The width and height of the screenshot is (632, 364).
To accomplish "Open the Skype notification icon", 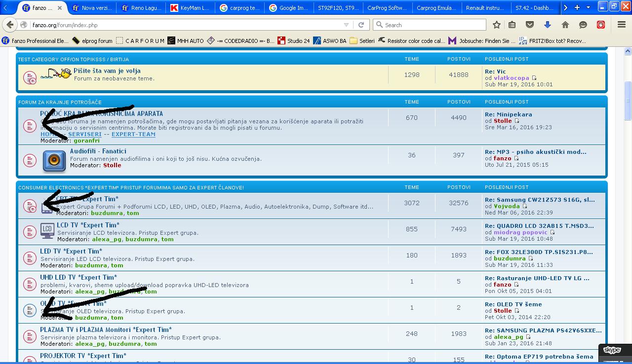I will tap(612, 350).
